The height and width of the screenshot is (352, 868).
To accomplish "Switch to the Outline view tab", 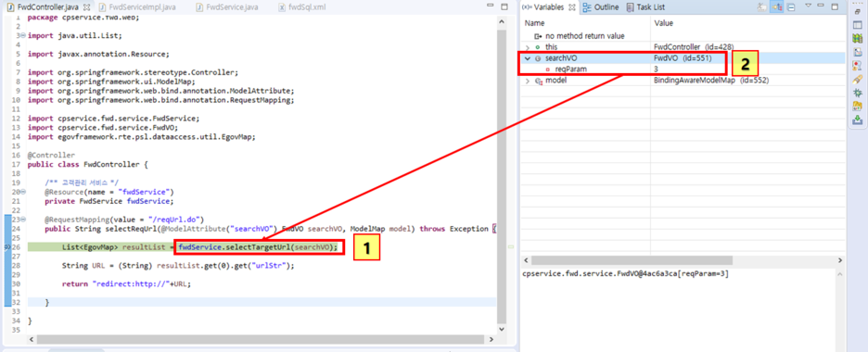I will click(x=601, y=7).
